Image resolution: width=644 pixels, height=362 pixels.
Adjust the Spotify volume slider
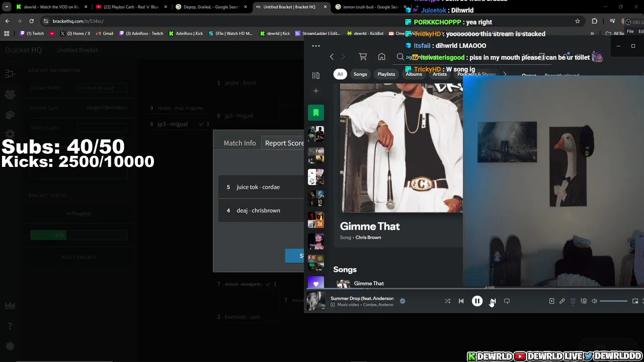(x=613, y=301)
